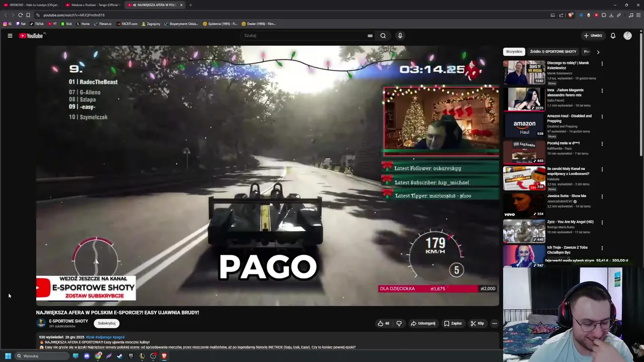Open the browser playlist music note icon
The height and width of the screenshot is (362, 644).
[x=631, y=15]
